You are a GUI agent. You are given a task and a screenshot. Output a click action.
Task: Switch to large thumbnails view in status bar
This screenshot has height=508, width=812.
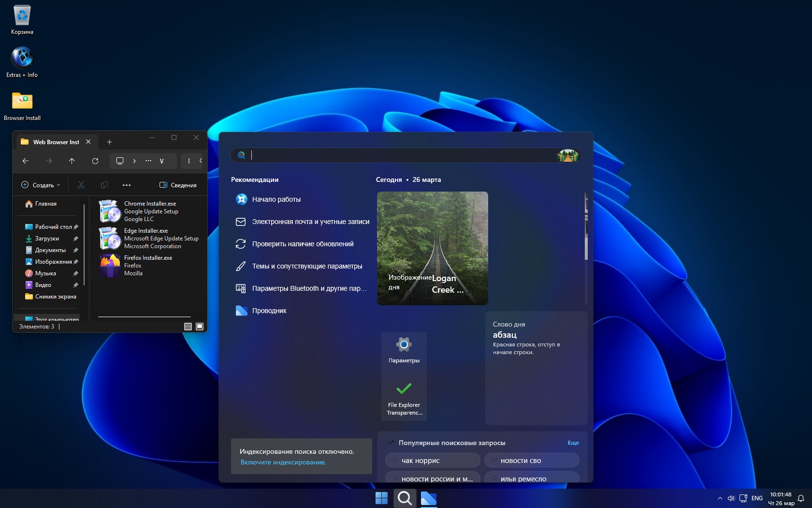tap(200, 327)
